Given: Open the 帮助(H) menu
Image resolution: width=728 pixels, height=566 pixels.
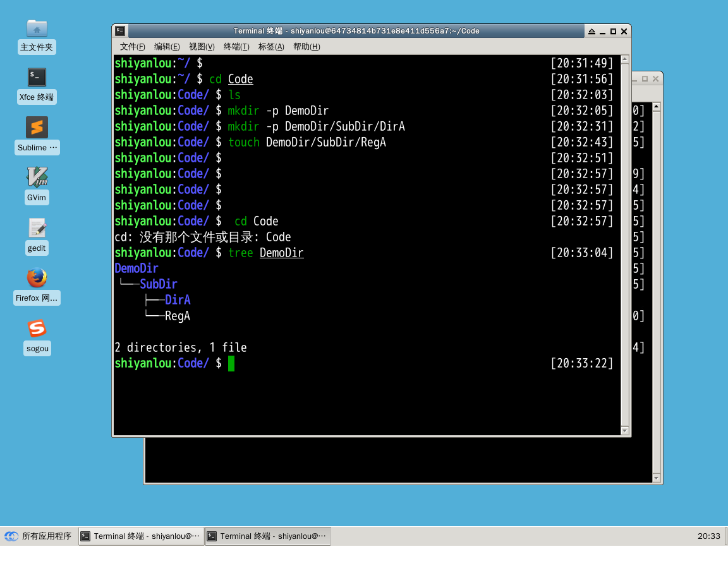Looking at the screenshot, I should point(306,47).
